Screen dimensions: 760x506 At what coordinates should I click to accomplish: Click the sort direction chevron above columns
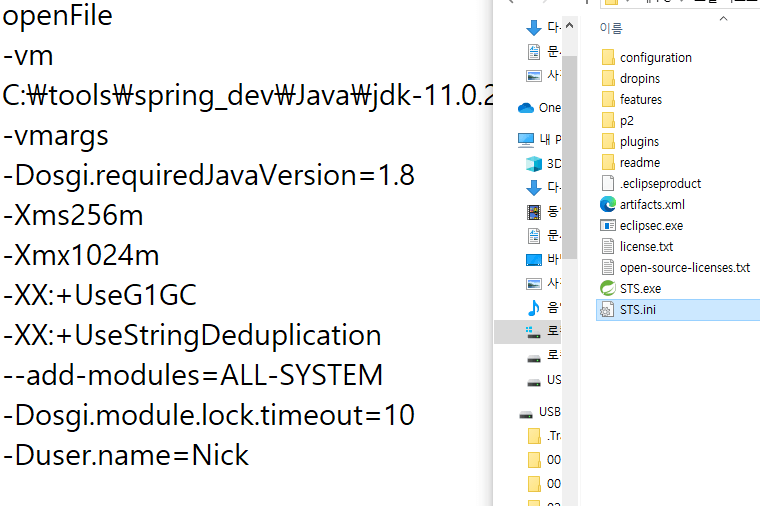tap(724, 18)
